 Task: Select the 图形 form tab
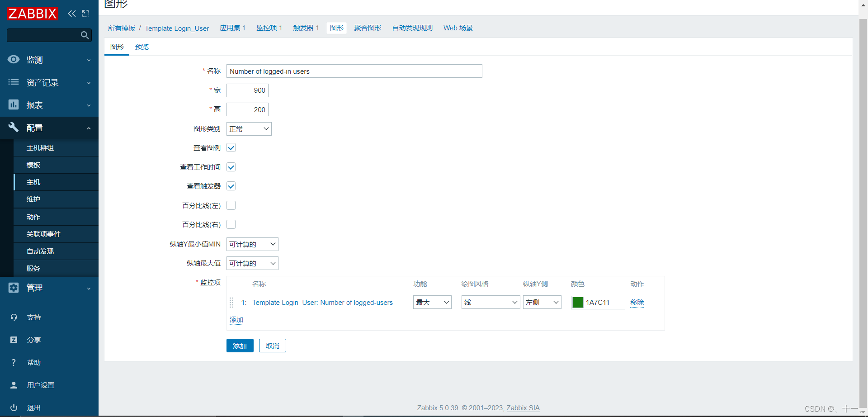click(x=117, y=47)
